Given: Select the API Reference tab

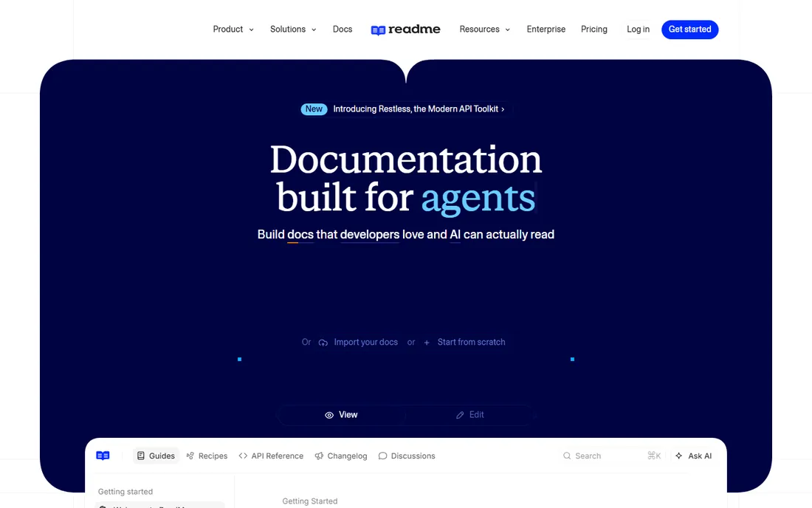Looking at the screenshot, I should point(271,456).
